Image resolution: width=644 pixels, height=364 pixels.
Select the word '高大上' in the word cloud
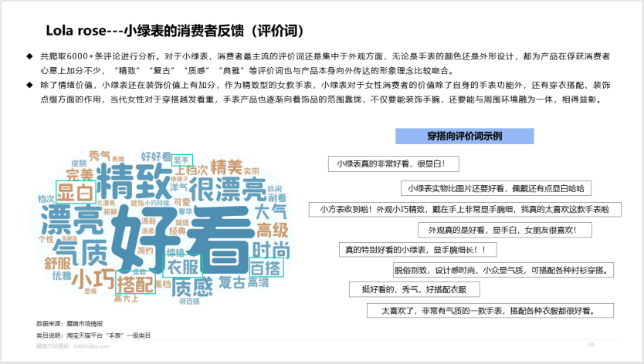click(127, 298)
